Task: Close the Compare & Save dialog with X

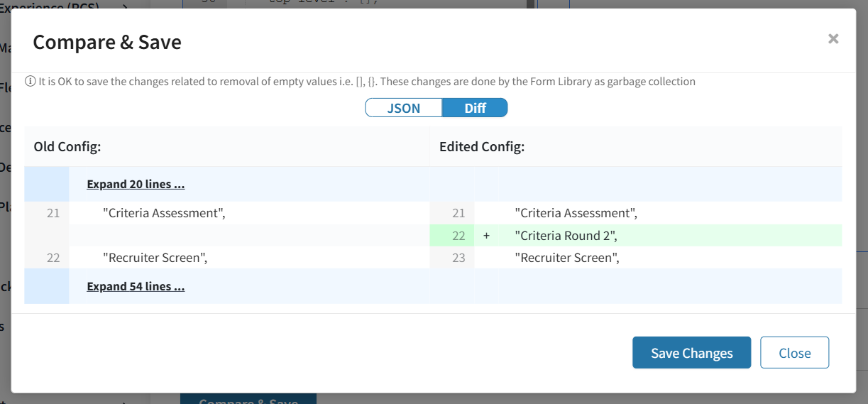Action: (x=833, y=39)
